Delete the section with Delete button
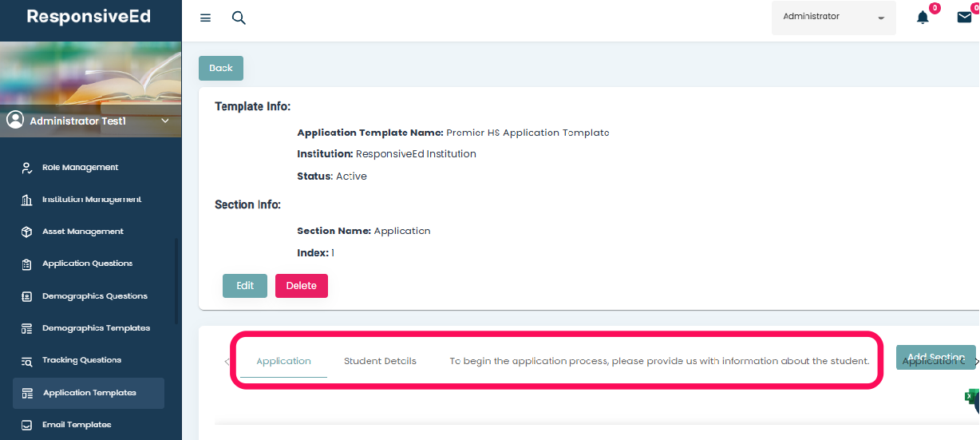The image size is (980, 440). coord(301,286)
